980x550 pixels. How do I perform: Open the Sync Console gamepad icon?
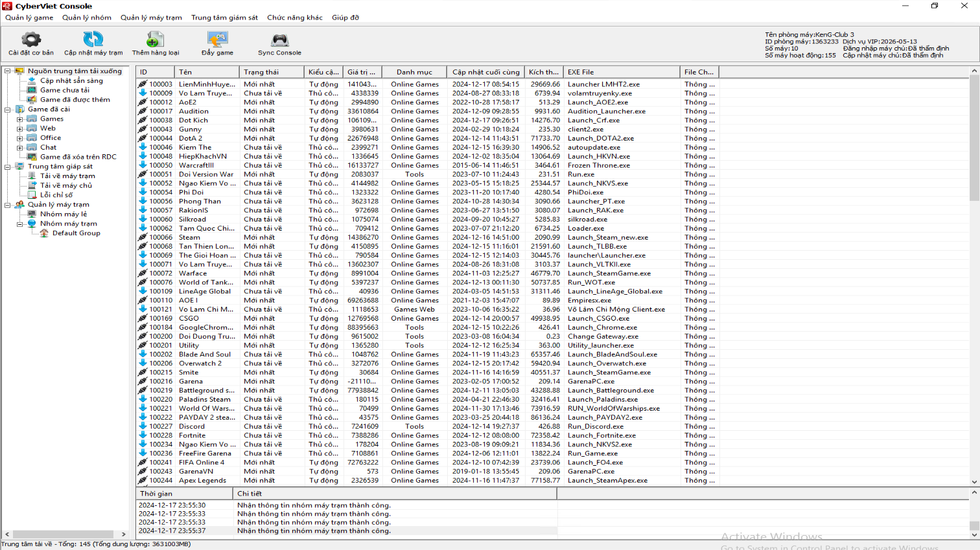point(279,40)
